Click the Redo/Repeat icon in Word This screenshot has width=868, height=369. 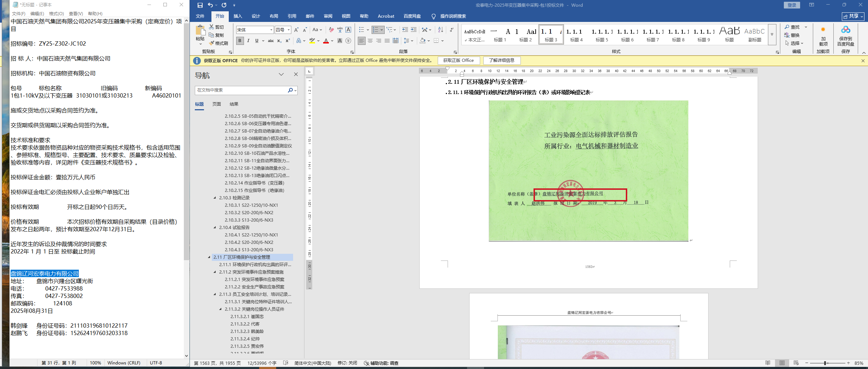pyautogui.click(x=224, y=5)
